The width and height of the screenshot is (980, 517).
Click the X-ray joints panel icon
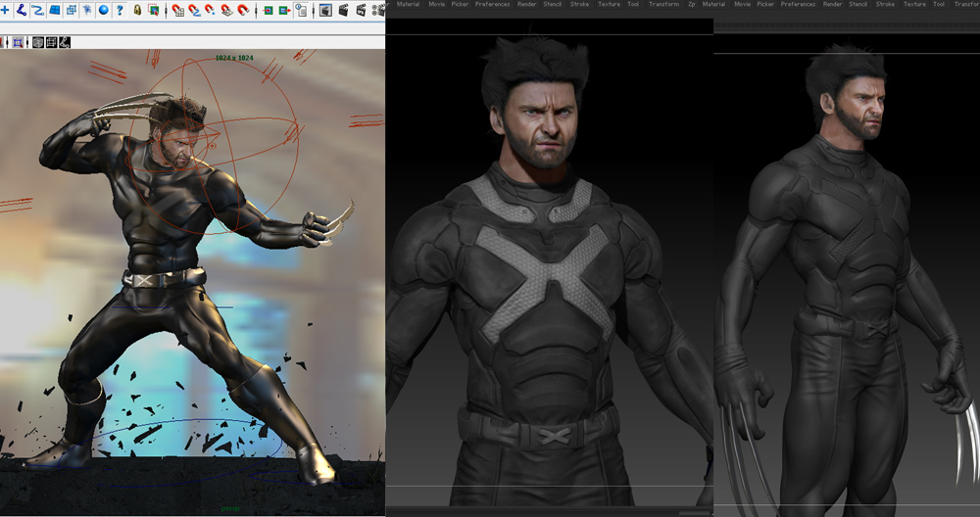coord(65,42)
